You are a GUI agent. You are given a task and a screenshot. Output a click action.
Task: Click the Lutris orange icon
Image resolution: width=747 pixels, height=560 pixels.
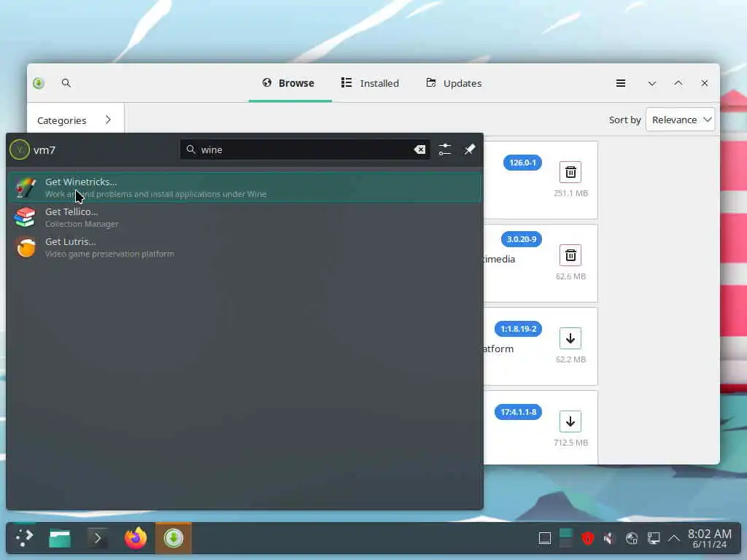point(26,248)
